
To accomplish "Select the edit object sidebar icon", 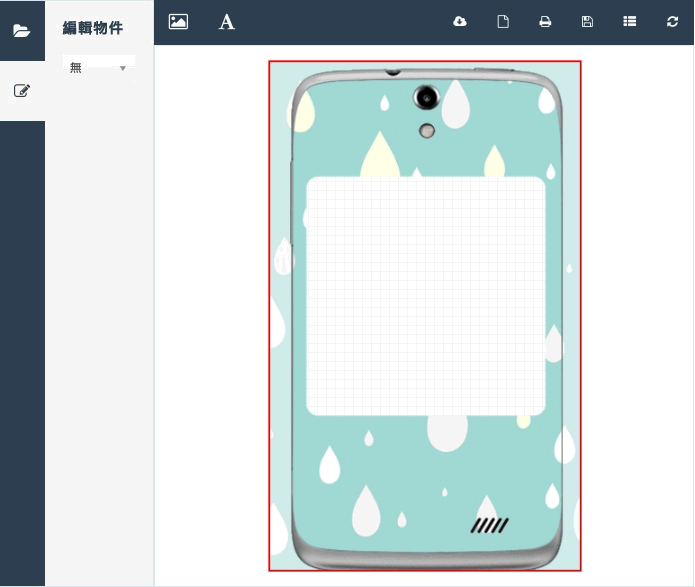I will click(22, 91).
